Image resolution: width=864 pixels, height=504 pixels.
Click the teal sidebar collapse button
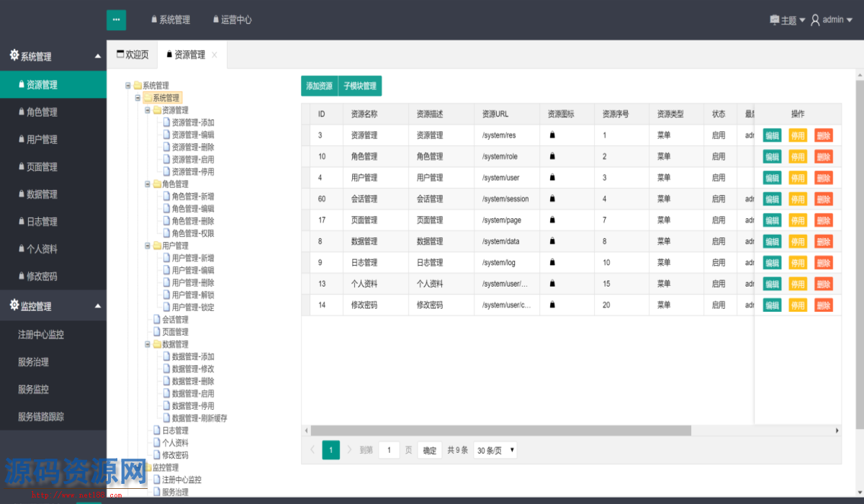pos(116,19)
